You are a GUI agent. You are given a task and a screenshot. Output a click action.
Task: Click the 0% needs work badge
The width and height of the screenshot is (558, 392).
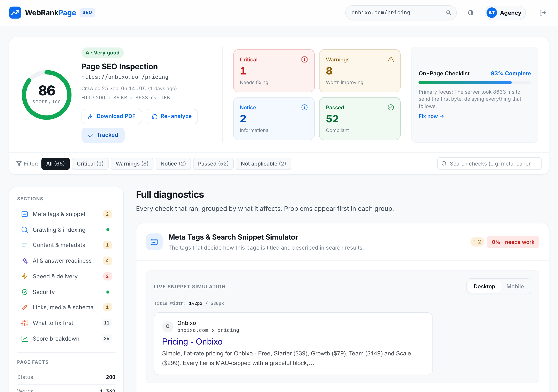[x=513, y=242]
